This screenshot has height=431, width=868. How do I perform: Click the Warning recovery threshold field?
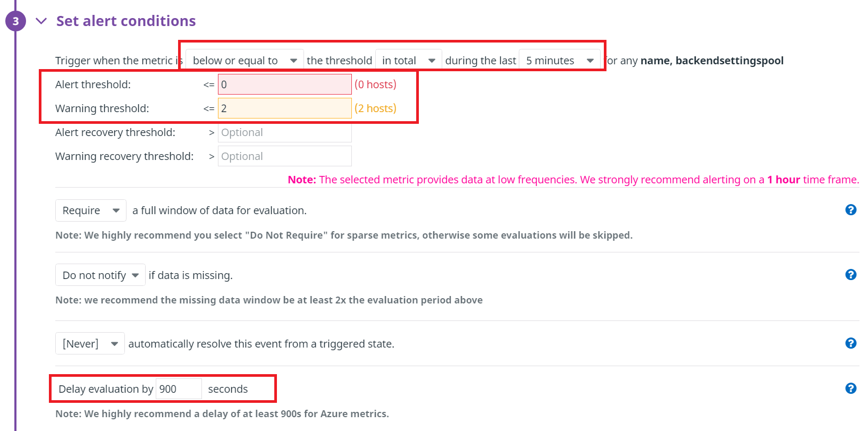tap(284, 156)
